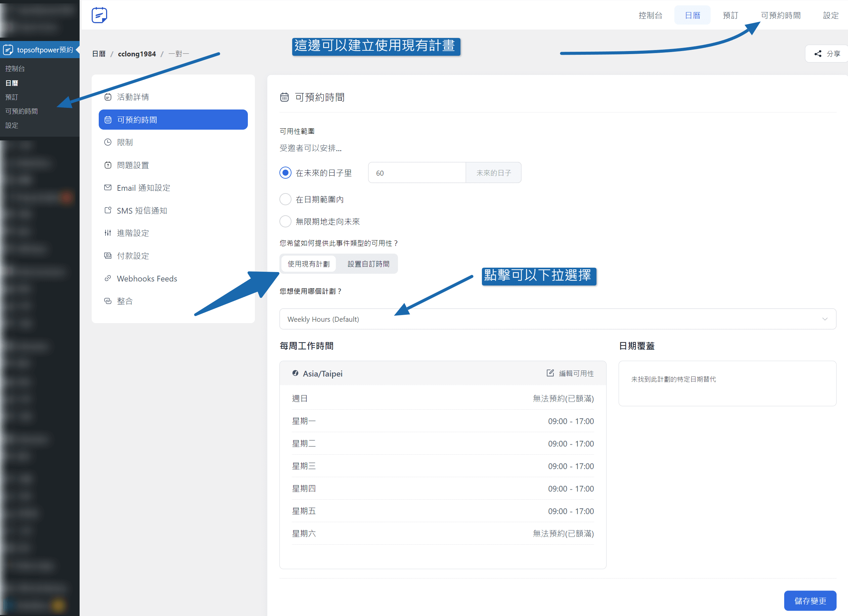The width and height of the screenshot is (848, 616).
Task: Click cclong1984 in the breadcrumb
Action: click(137, 54)
